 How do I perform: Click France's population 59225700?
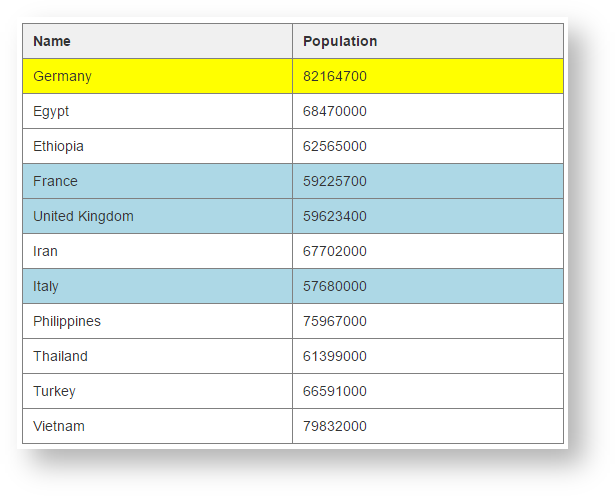pos(335,181)
